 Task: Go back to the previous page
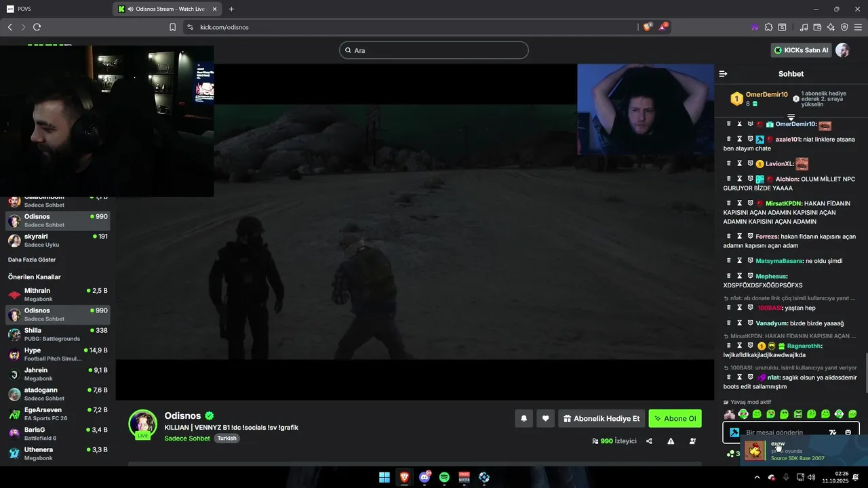[9, 27]
